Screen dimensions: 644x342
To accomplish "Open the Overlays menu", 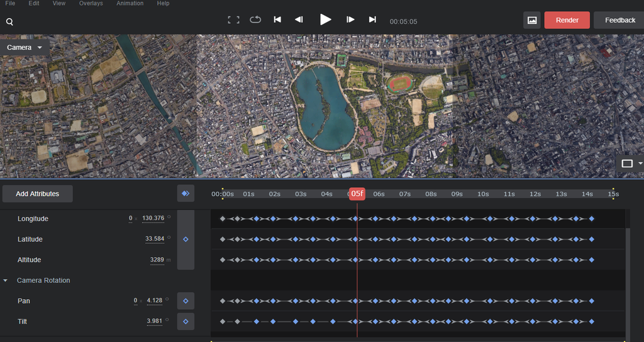I will coord(91,3).
